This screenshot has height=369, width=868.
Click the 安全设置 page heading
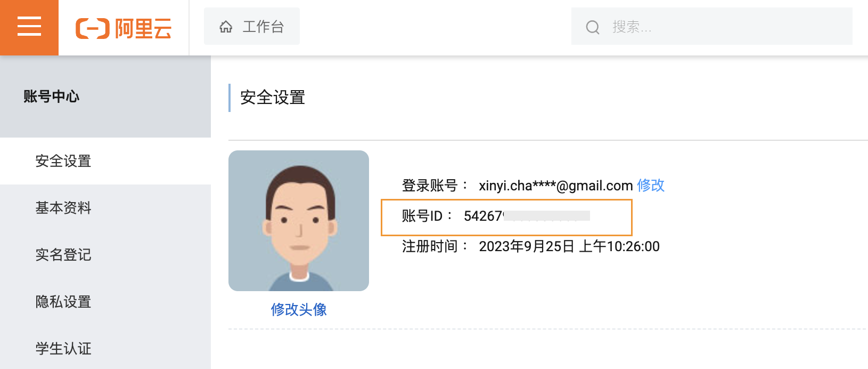click(273, 98)
